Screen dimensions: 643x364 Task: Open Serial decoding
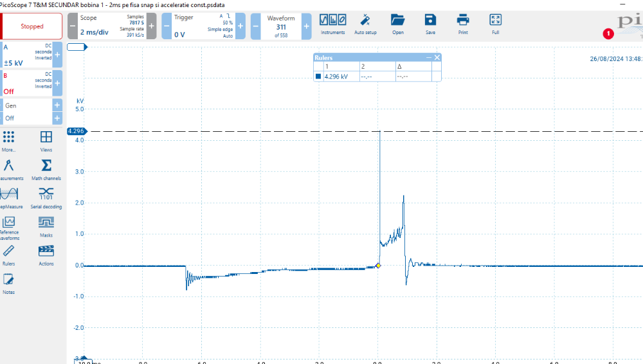[46, 197]
